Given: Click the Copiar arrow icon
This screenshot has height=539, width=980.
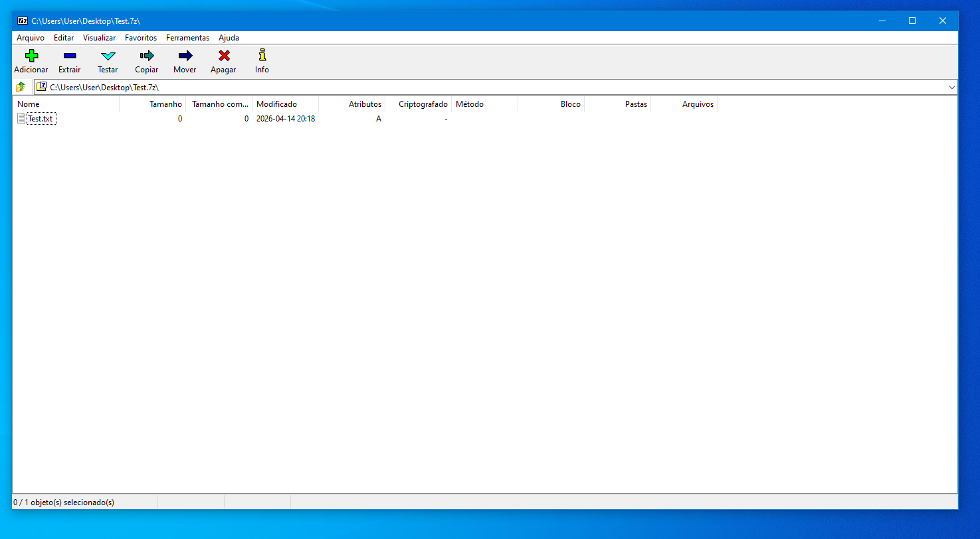Looking at the screenshot, I should (147, 56).
